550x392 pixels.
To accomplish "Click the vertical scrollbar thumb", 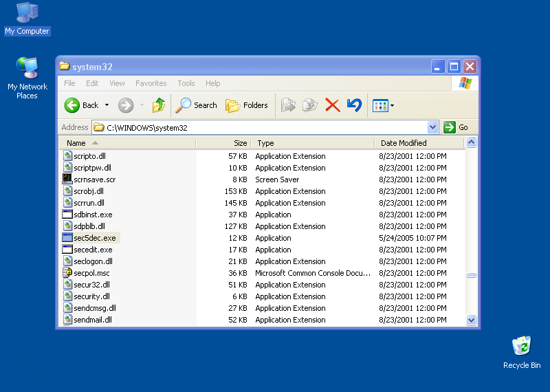I will (x=471, y=275).
